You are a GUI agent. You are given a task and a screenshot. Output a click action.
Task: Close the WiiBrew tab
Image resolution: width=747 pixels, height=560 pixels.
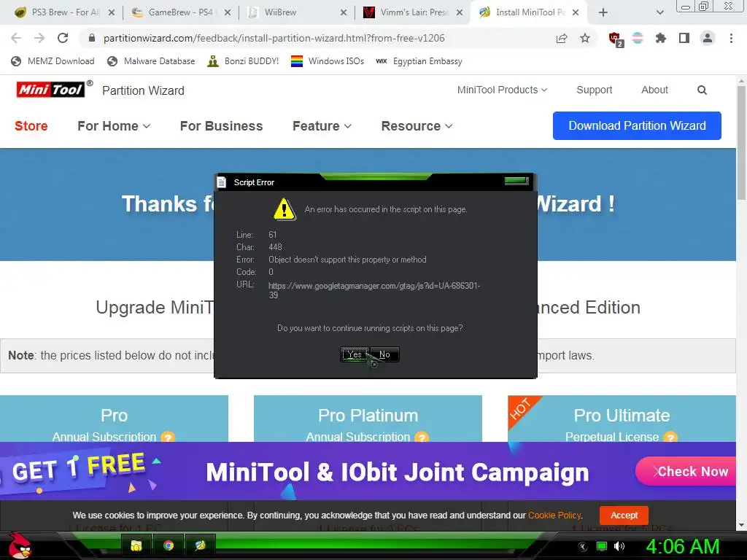(344, 12)
